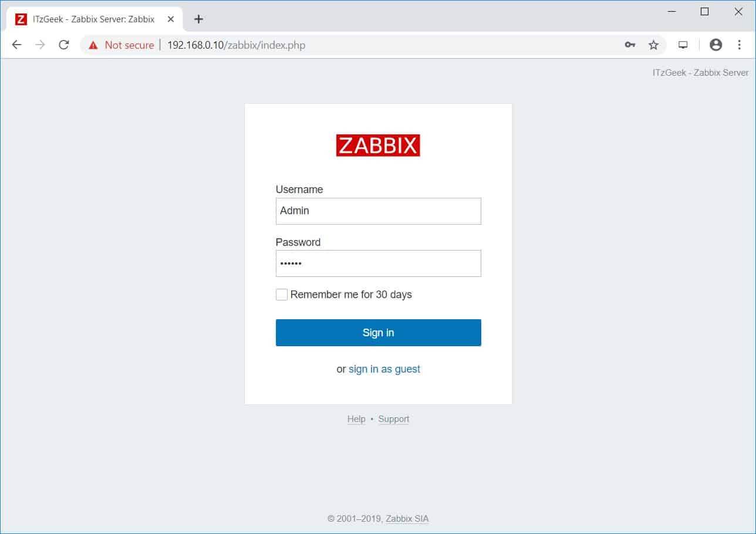Focus the Password input field
The width and height of the screenshot is (756, 534).
[379, 263]
